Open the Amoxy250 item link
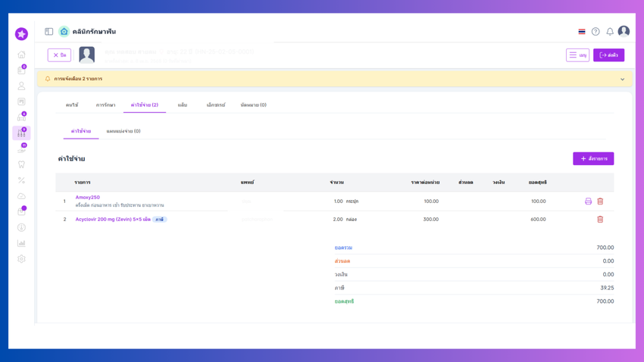The height and width of the screenshot is (362, 644). coord(87,198)
